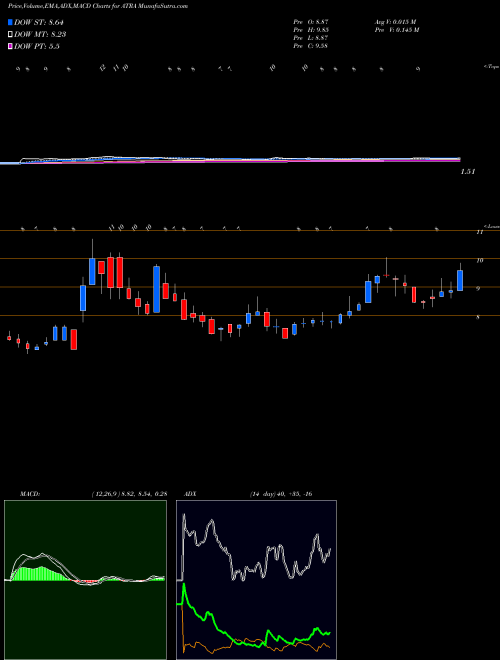Image resolution: width=500 pixels, height=660 pixels.
Task: Click the MACD parameters (12,26,9) text
Action: pos(129,494)
